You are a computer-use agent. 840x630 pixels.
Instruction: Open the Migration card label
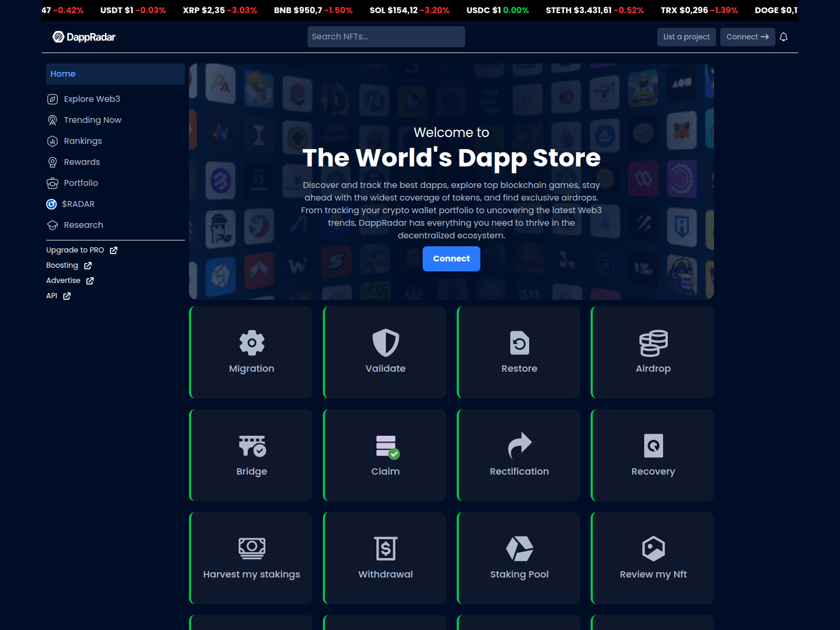pos(251,369)
